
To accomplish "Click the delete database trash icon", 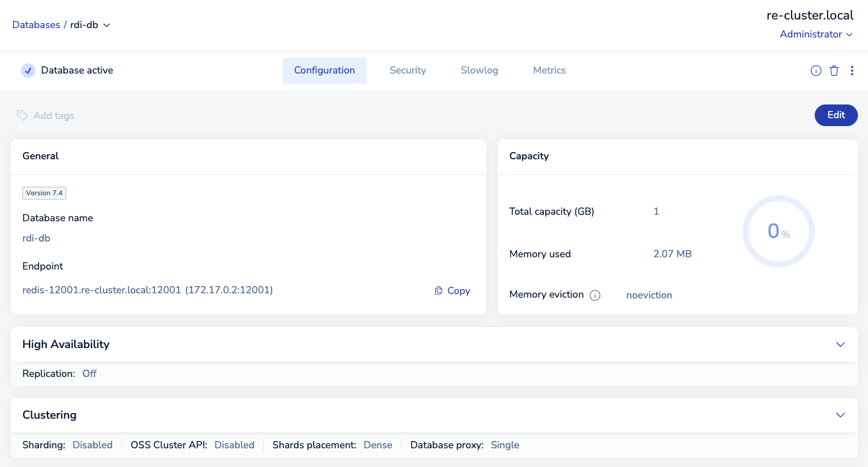I will click(x=834, y=71).
